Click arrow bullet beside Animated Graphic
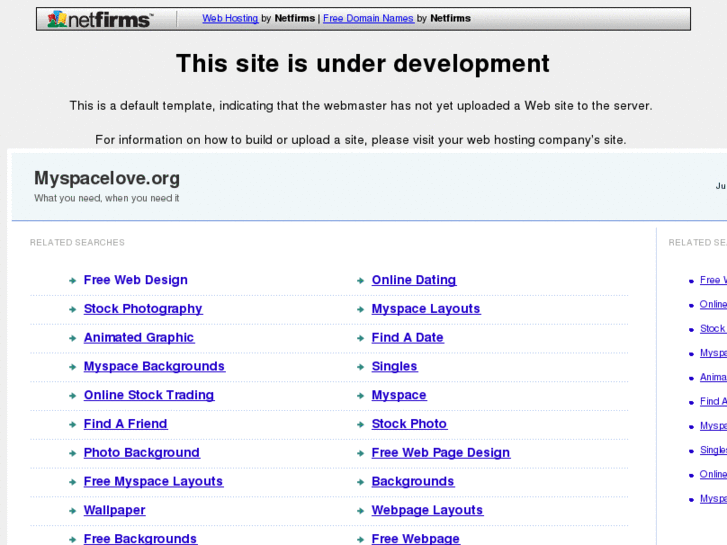 tap(72, 338)
